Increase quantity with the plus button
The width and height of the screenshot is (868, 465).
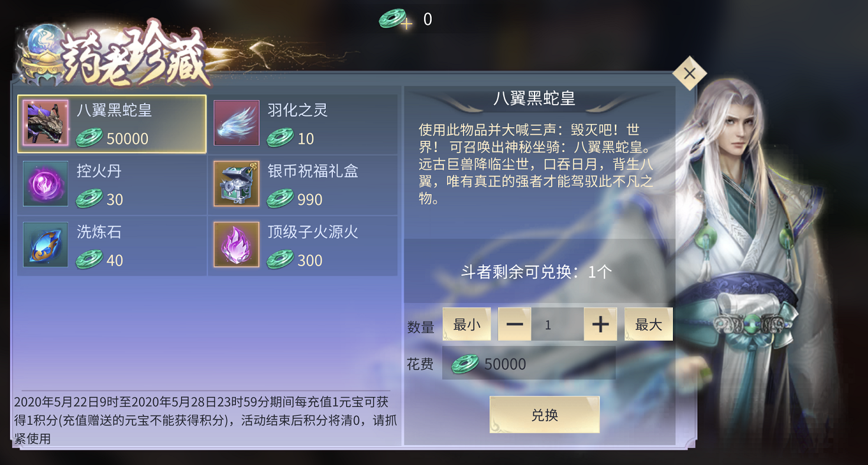point(600,324)
